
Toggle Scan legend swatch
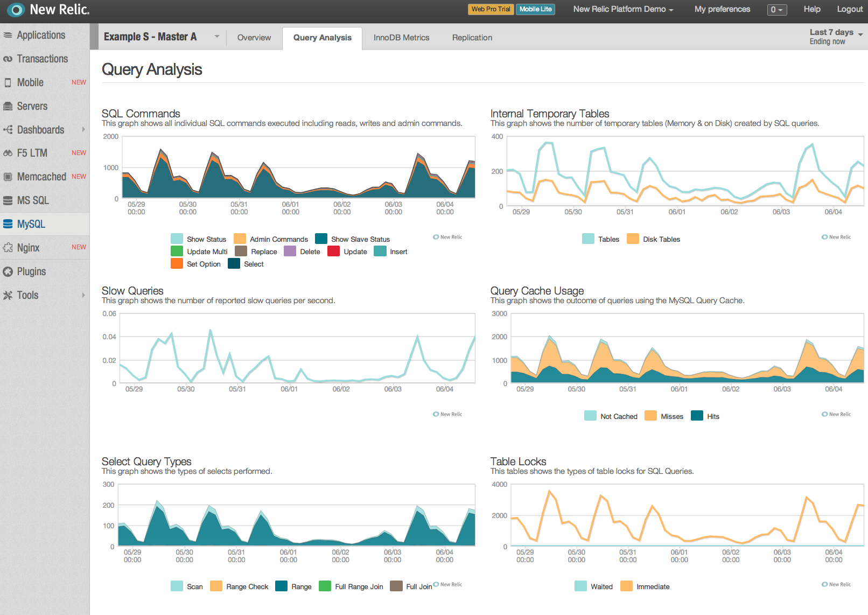(x=177, y=586)
